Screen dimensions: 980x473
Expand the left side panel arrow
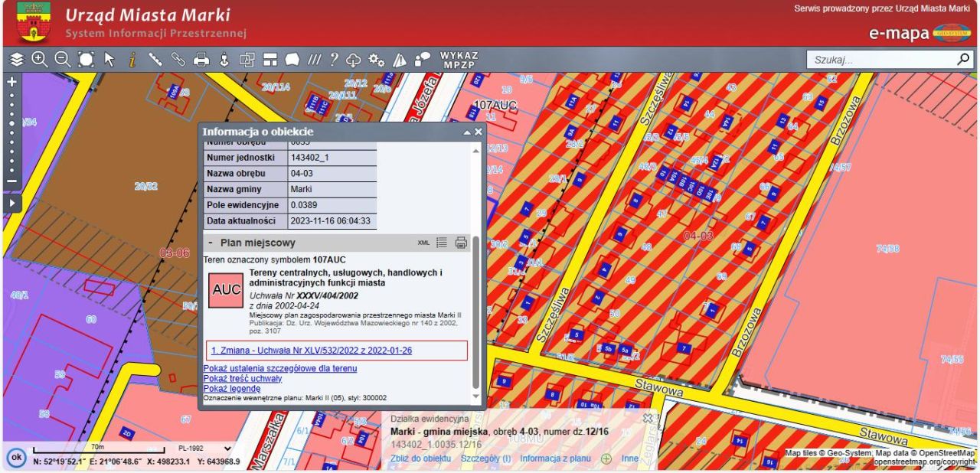pyautogui.click(x=11, y=203)
